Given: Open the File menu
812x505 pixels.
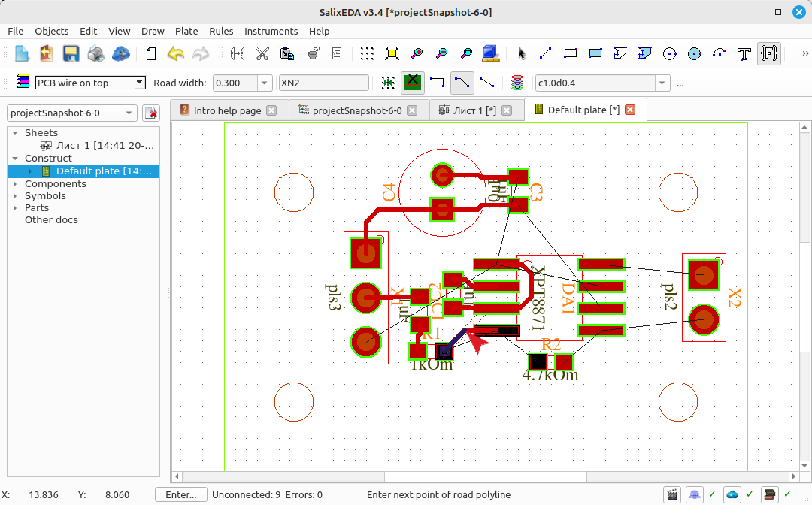Looking at the screenshot, I should point(16,31).
